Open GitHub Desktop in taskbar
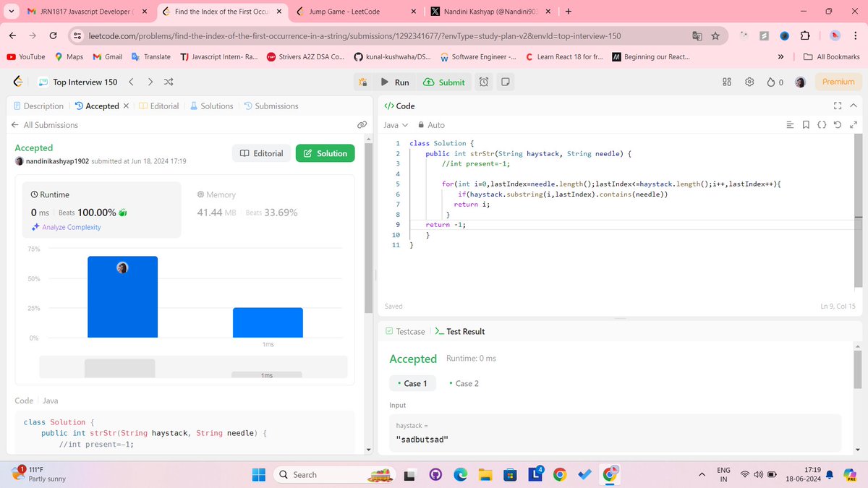The image size is (868, 488). pyautogui.click(x=435, y=475)
